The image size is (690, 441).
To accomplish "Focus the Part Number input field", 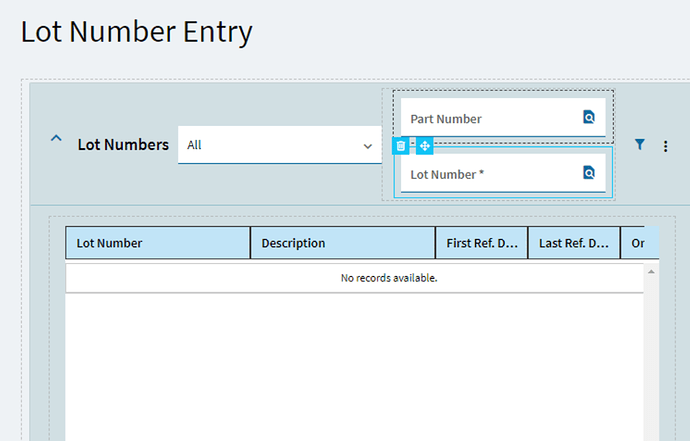I will pyautogui.click(x=503, y=118).
